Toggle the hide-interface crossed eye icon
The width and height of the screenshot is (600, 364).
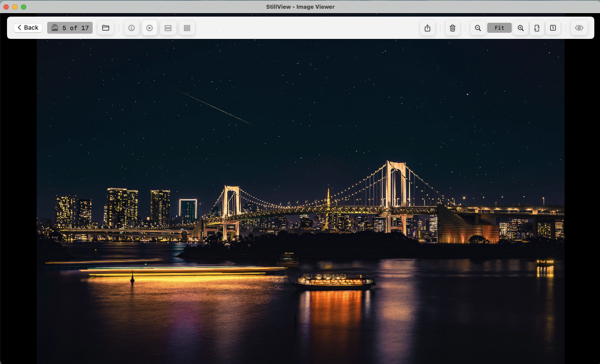[x=579, y=28]
